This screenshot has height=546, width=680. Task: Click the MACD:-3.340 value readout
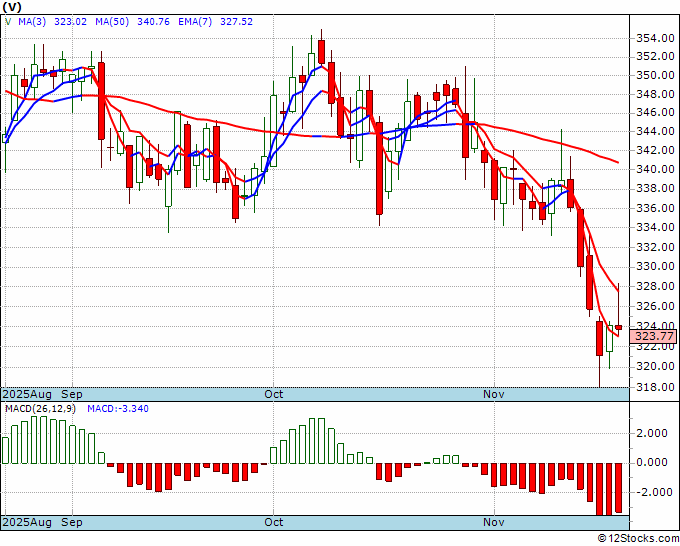(x=118, y=409)
